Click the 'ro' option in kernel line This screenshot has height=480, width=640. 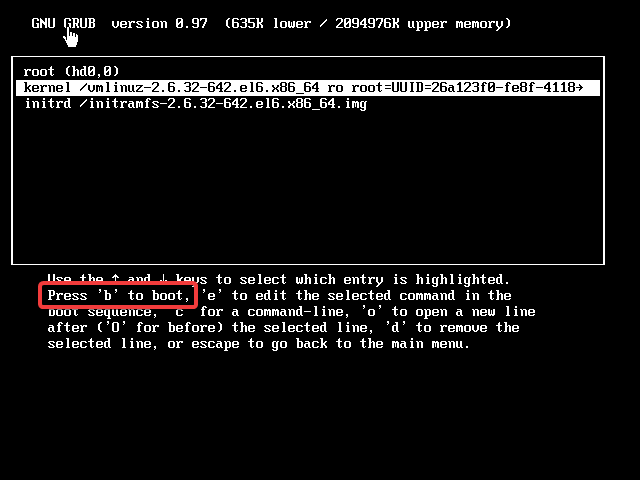coord(335,87)
